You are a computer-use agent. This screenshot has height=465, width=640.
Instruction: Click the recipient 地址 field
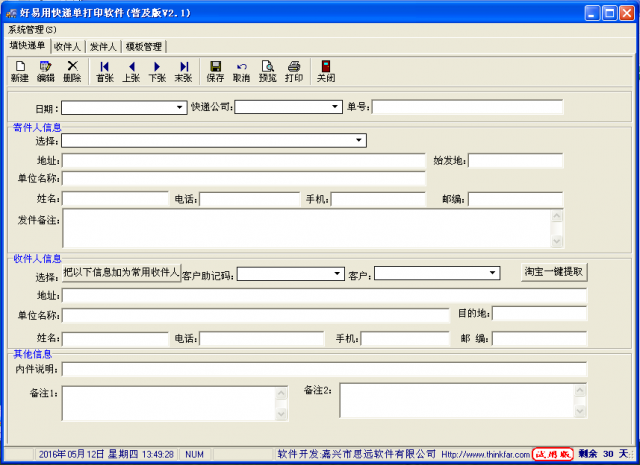click(324, 295)
